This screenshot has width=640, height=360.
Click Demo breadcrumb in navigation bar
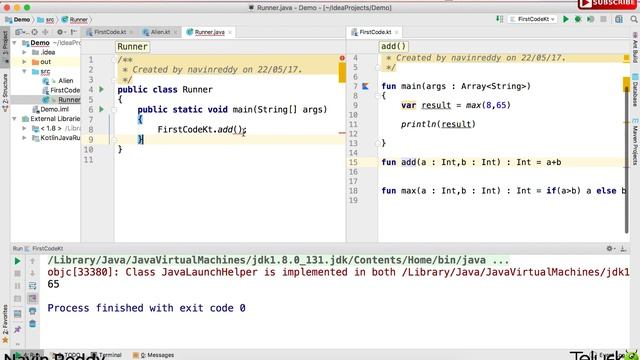click(18, 20)
